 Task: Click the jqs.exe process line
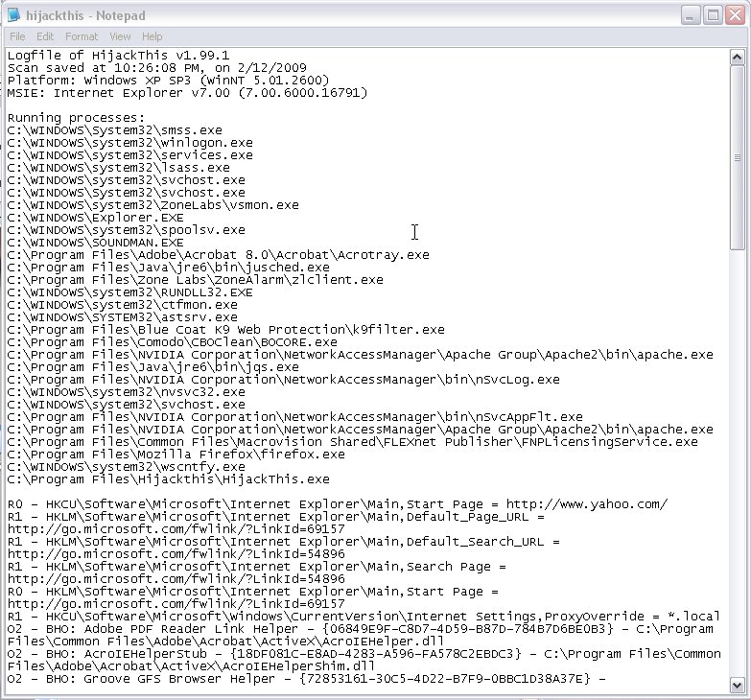pyautogui.click(x=153, y=366)
